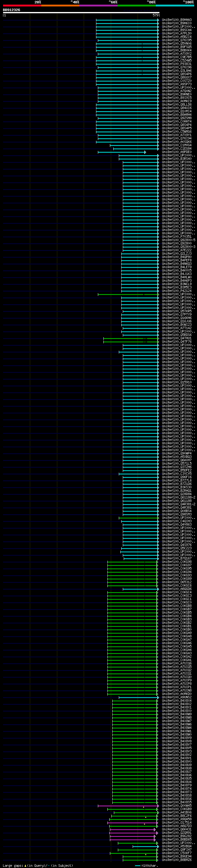
Task: Select label UniRef100_B9G282
Action: coord(177,836)
